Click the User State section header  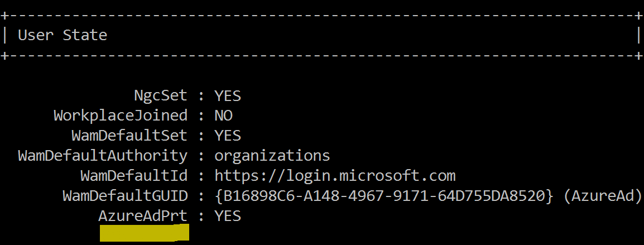[63, 35]
